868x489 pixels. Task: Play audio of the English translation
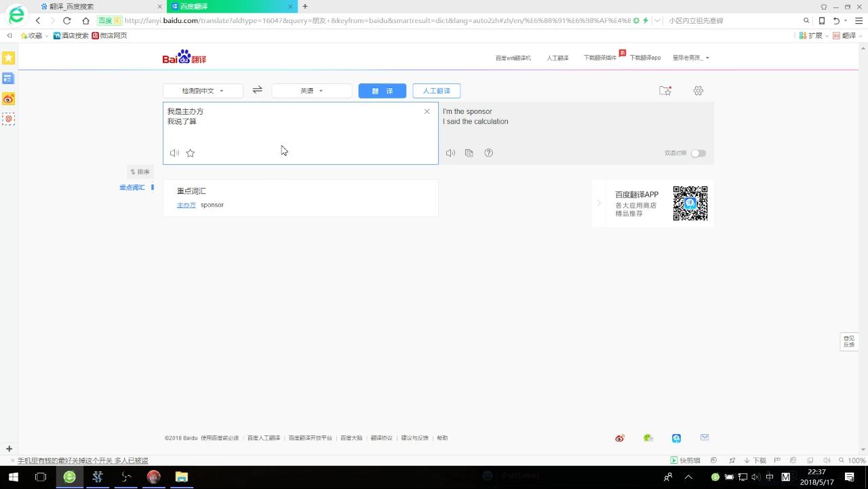[x=450, y=153]
